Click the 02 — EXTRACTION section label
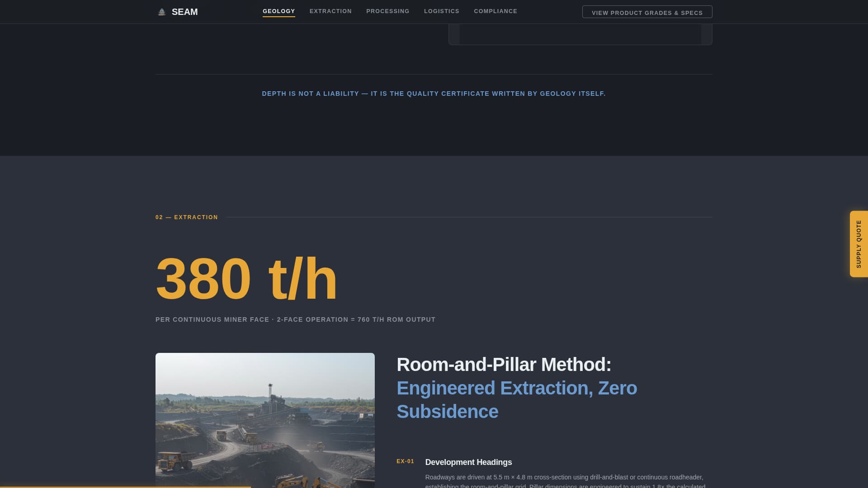 (x=187, y=217)
